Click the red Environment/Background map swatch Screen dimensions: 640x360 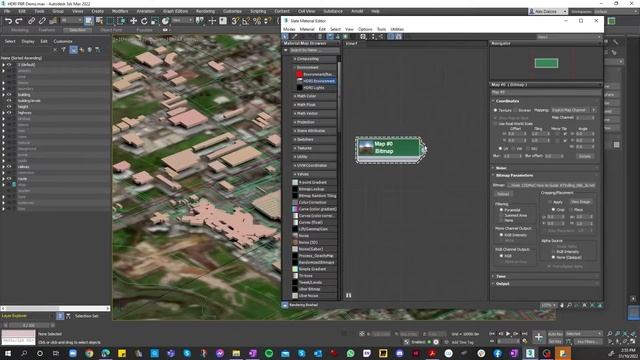[300, 74]
